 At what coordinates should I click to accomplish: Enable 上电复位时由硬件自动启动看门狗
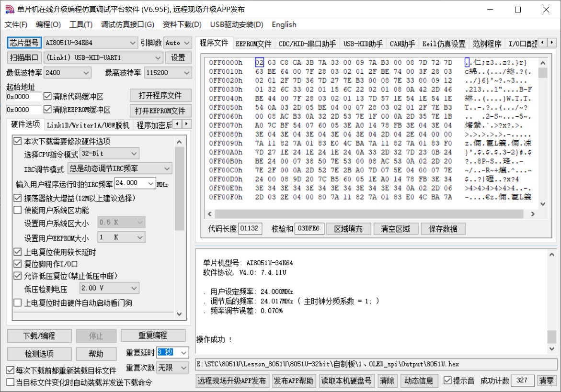tap(73, 302)
